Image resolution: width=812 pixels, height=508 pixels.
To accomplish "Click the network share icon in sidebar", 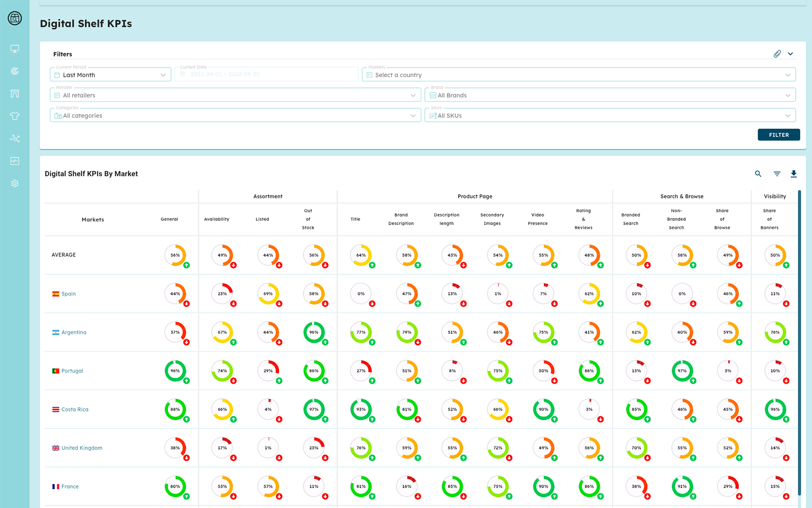I will coord(14,138).
